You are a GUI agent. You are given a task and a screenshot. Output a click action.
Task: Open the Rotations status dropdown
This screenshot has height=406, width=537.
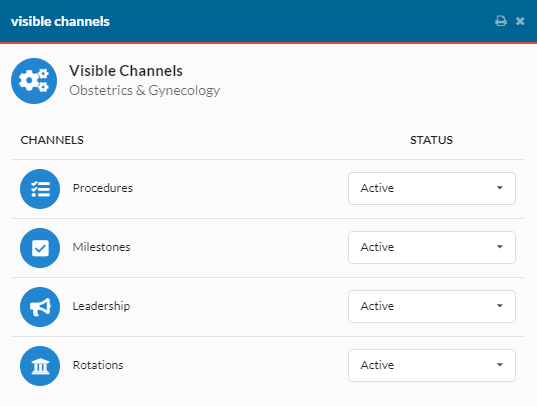pos(432,365)
